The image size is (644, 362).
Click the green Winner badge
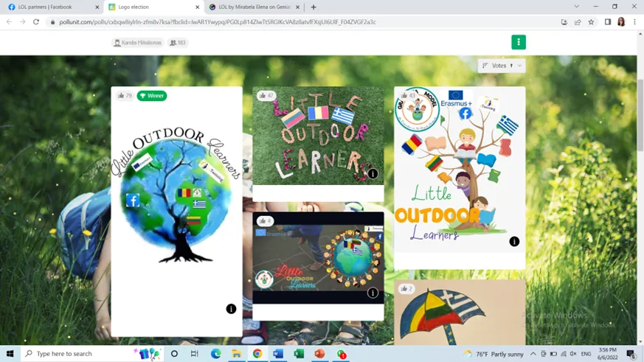coord(152,96)
